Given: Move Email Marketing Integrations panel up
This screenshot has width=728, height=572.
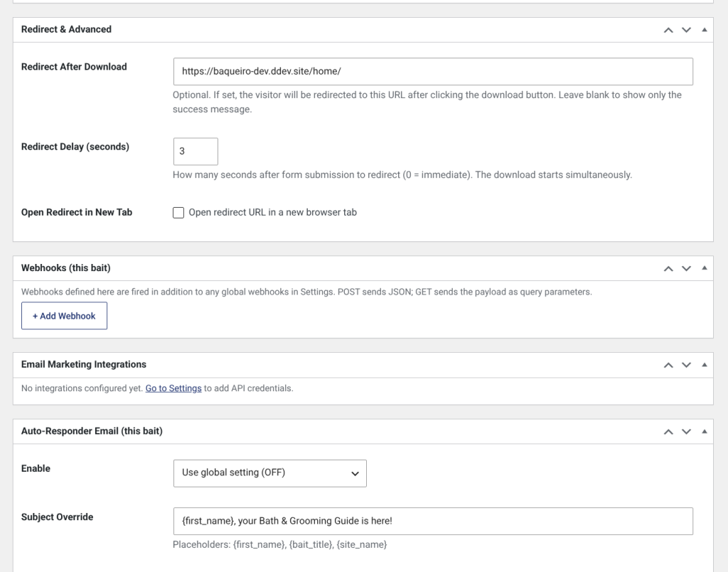Looking at the screenshot, I should 668,365.
